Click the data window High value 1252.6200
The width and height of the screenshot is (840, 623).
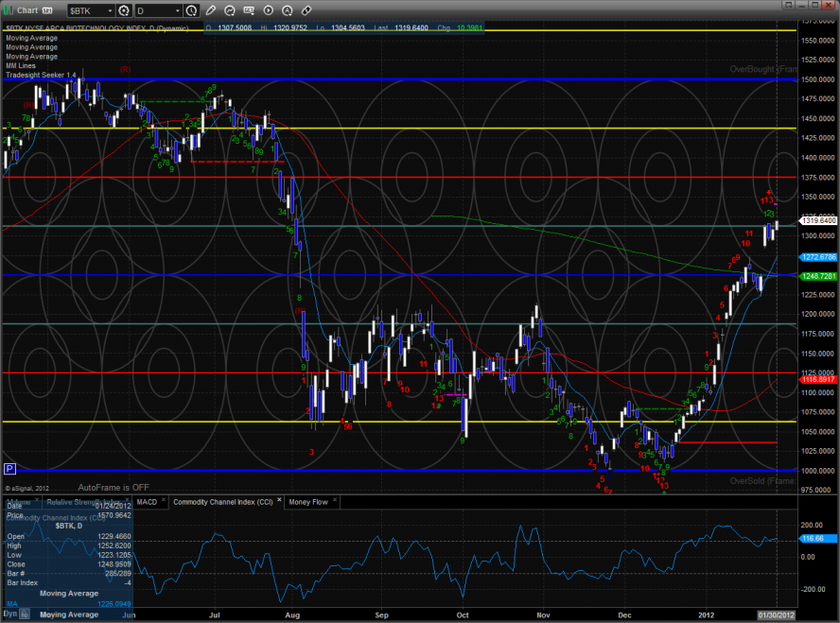114,545
